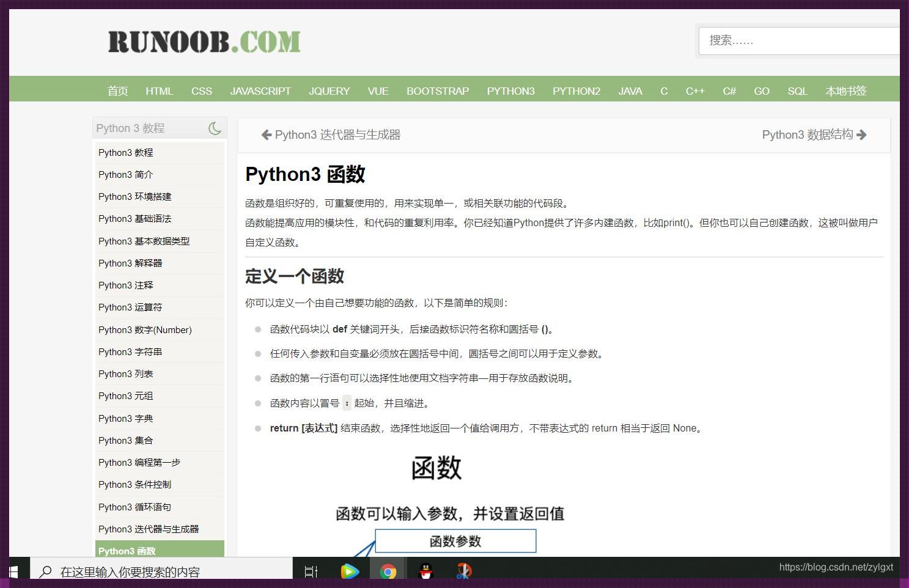Open sidebar link Python3 数字(Number)
This screenshot has height=588, width=909.
click(x=145, y=329)
